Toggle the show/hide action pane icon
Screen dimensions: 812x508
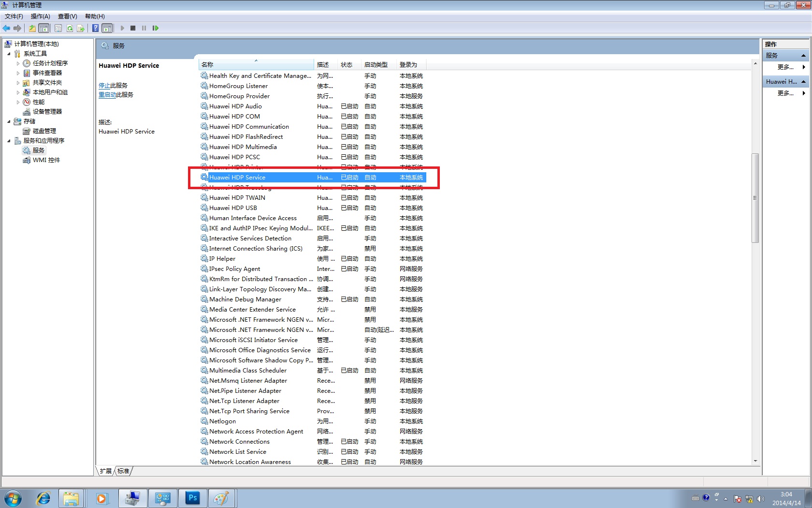pos(107,28)
